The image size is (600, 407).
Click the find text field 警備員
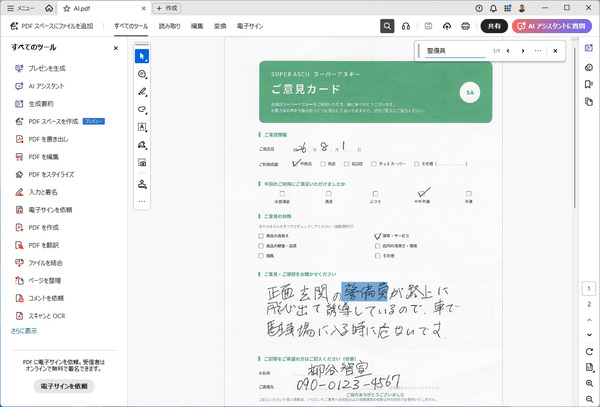coord(455,51)
